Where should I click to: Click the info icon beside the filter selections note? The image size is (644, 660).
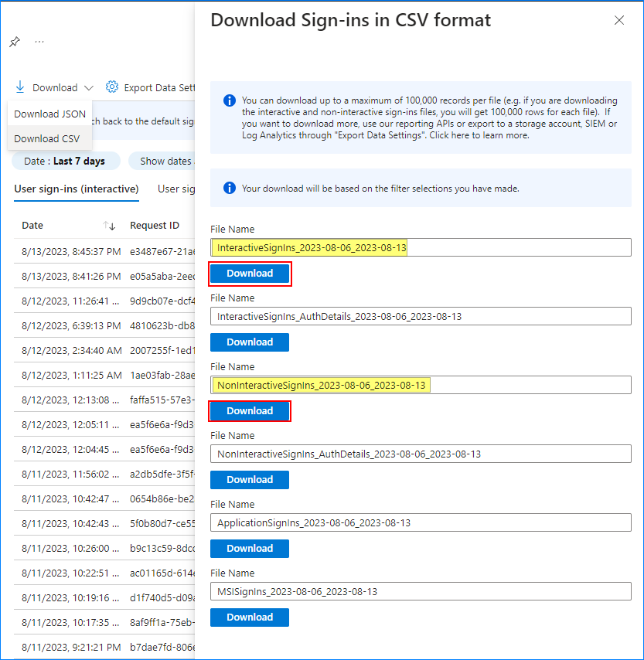point(229,188)
